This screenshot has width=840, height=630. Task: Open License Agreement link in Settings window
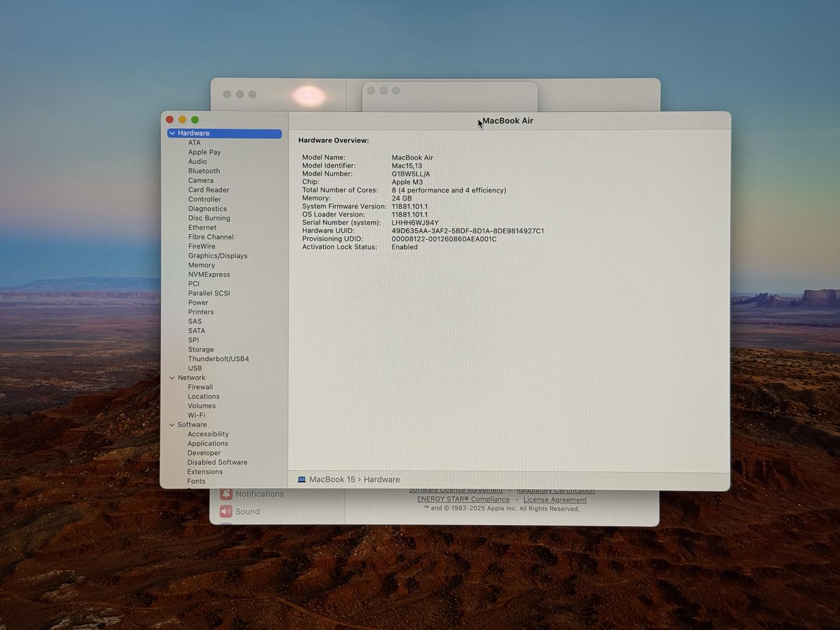pos(555,500)
